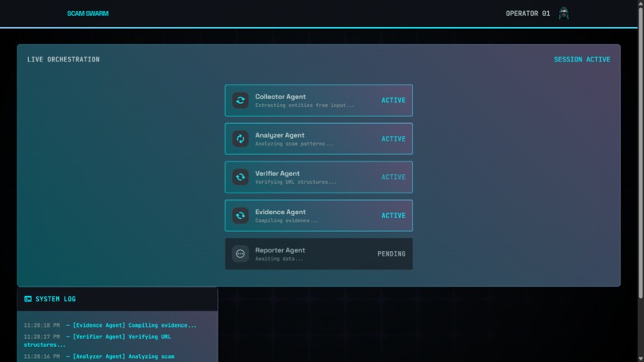Open the SCAM SWARM home logo
This screenshot has width=644, height=362.
[x=88, y=14]
